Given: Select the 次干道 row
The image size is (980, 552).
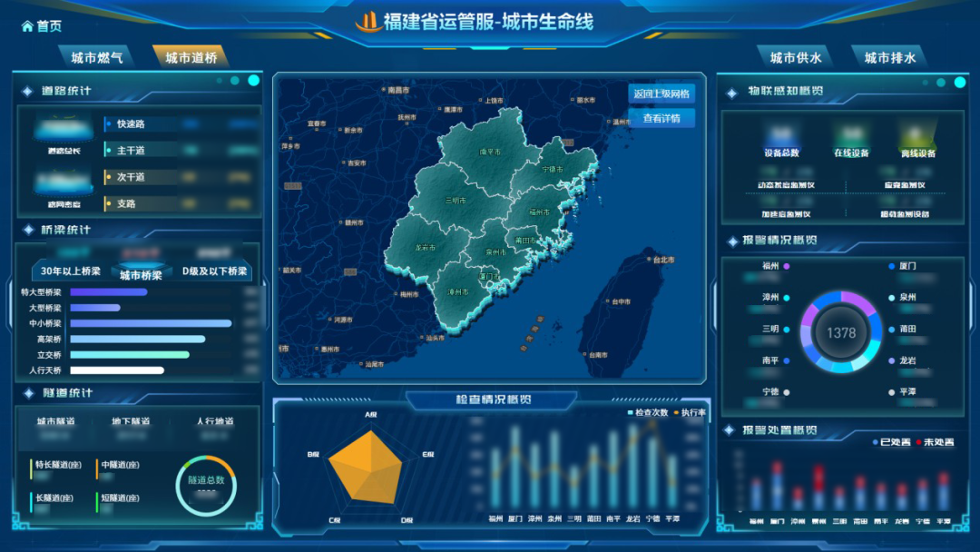Looking at the screenshot, I should pos(181,177).
